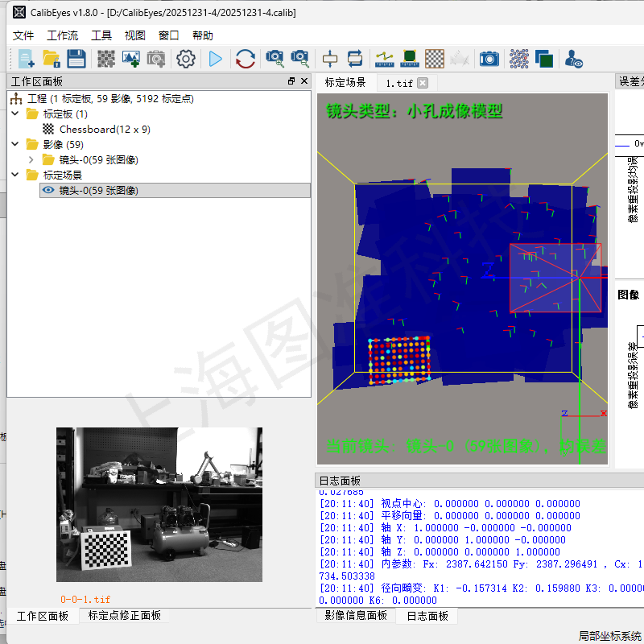Select Chessboard(12 x 9) tree item

pyautogui.click(x=104, y=129)
